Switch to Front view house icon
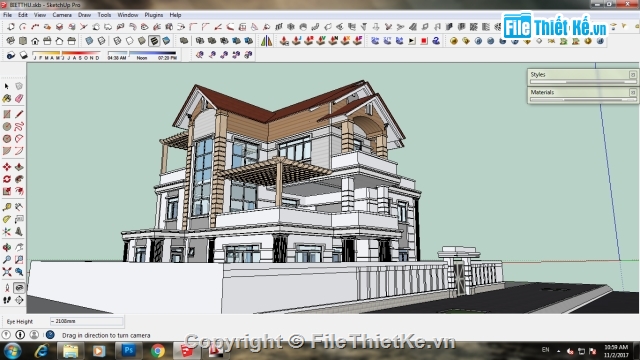 [x=35, y=41]
